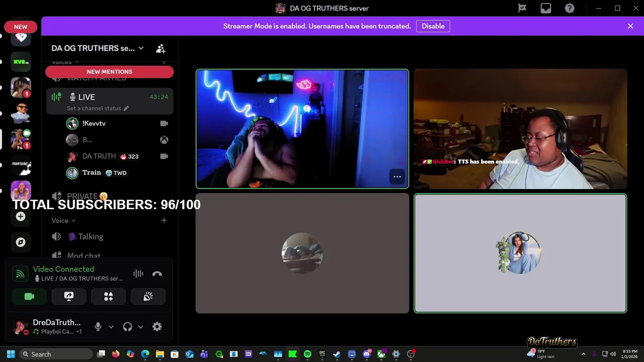Viewport: 644px width, 362px height.
Task: Focus the neon-lit room video tile
Action: (302, 129)
